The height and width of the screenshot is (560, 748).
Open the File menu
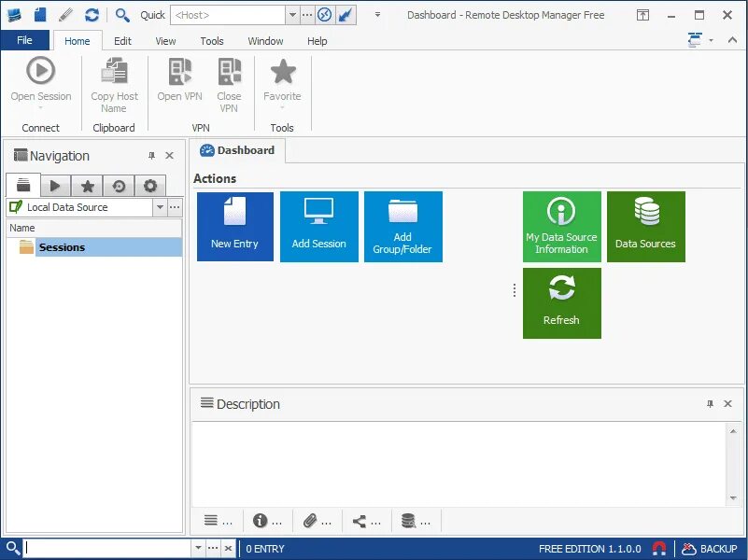(25, 40)
